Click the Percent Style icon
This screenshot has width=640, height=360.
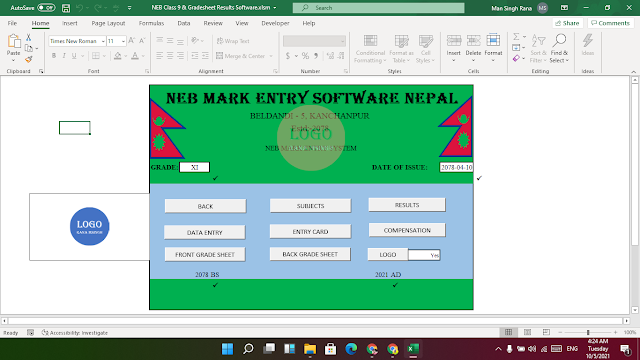(x=305, y=56)
